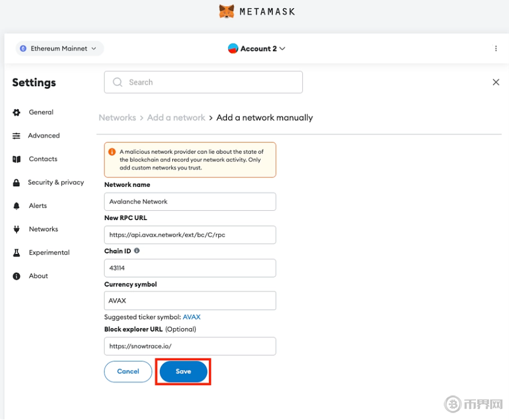The image size is (509, 420).
Task: Open Security & privacy lock icon
Action: [x=17, y=183]
